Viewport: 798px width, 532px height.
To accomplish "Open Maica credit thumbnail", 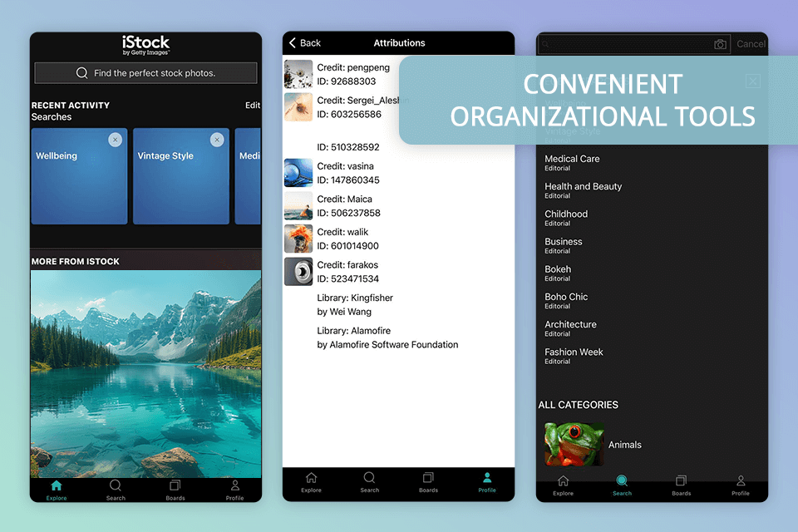I will [x=298, y=205].
